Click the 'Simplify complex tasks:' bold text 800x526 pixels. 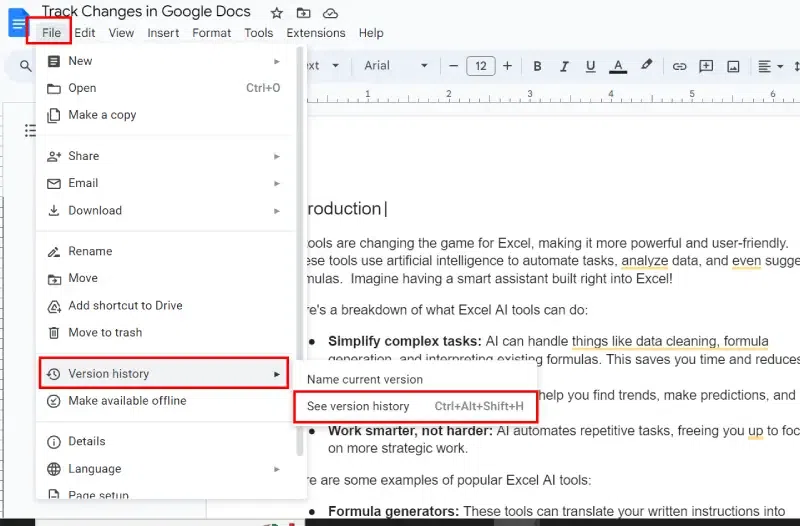405,341
